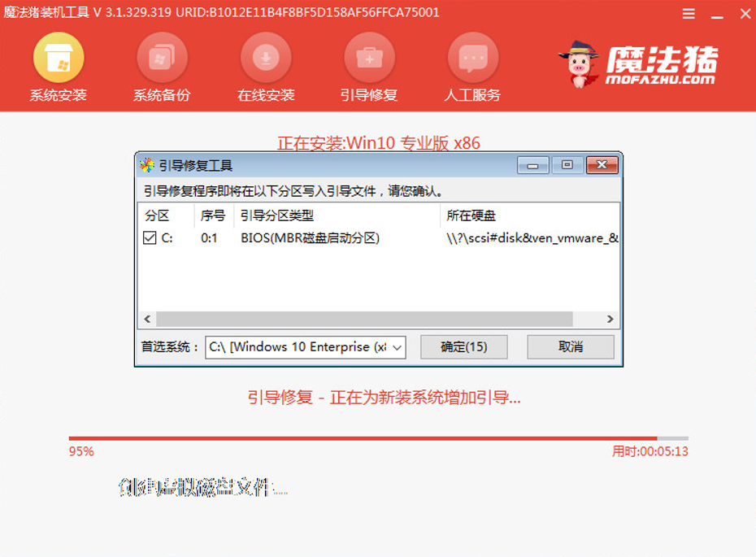The width and height of the screenshot is (756, 557).
Task: Select the 系统安装 system install icon
Action: (x=58, y=59)
